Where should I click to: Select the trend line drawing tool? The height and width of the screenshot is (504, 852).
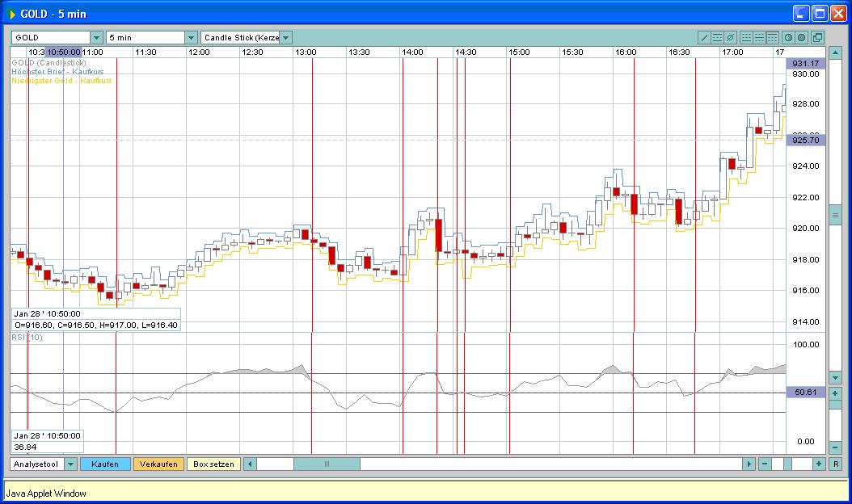click(704, 37)
